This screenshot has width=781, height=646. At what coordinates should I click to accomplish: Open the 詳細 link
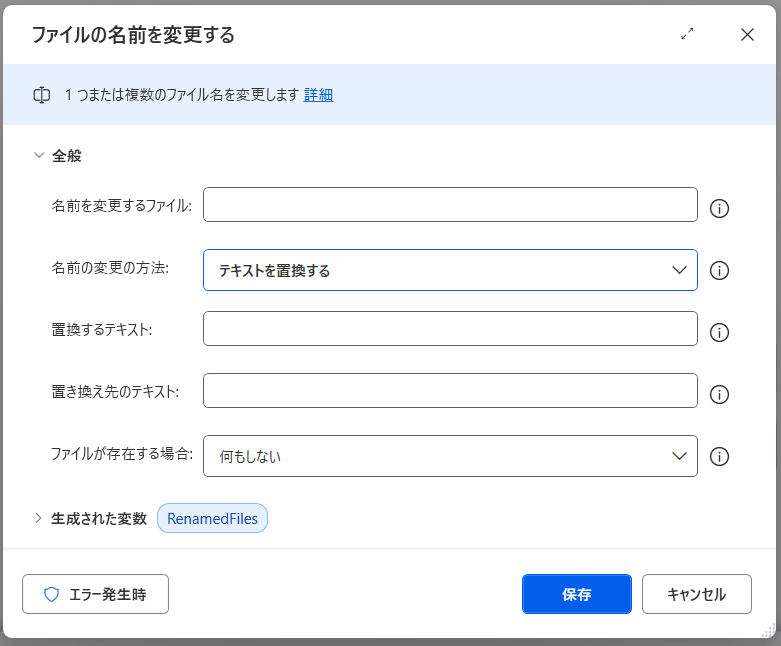(x=318, y=95)
